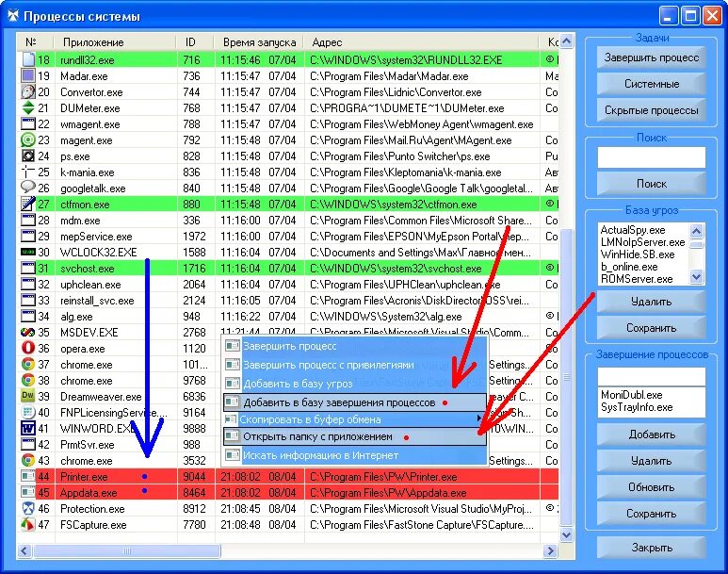Click process list scroll-down arrow
The height and width of the screenshot is (574, 728).
click(566, 535)
